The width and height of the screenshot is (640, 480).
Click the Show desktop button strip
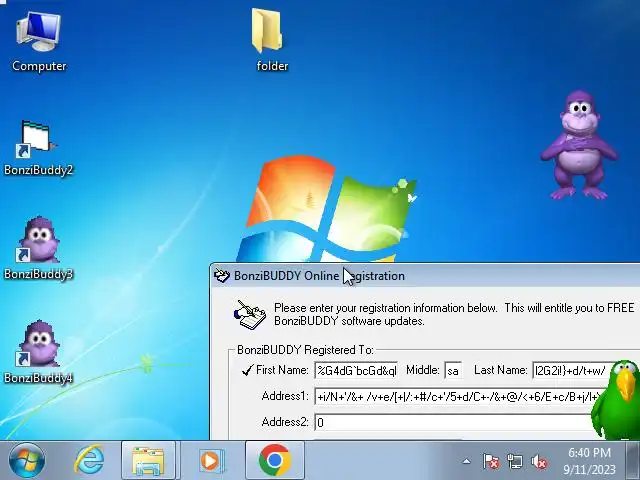tap(633, 460)
